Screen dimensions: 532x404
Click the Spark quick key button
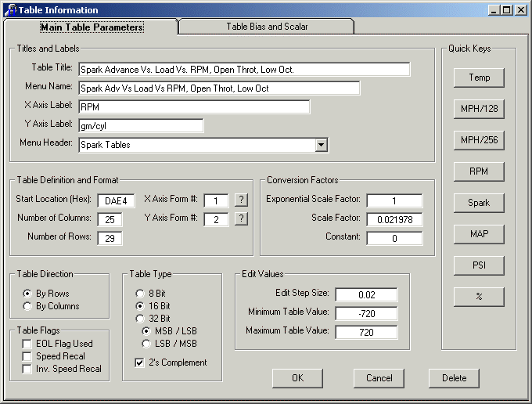(479, 203)
